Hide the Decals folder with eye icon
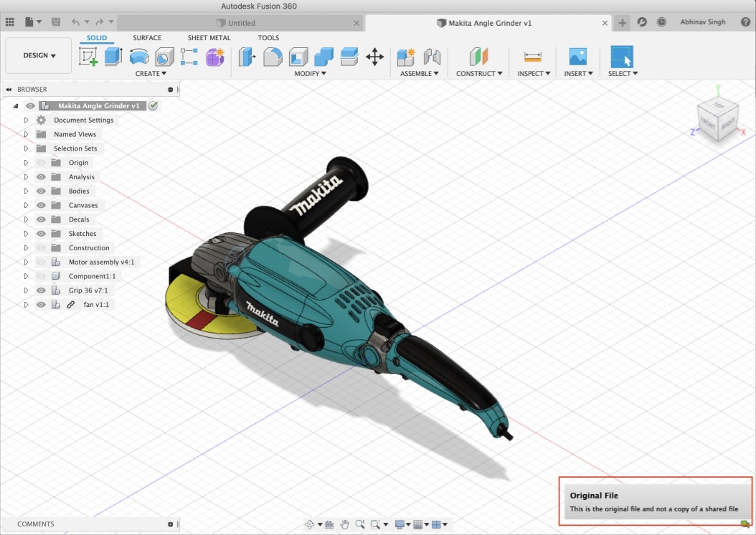Viewport: 756px width, 535px height. pos(41,219)
